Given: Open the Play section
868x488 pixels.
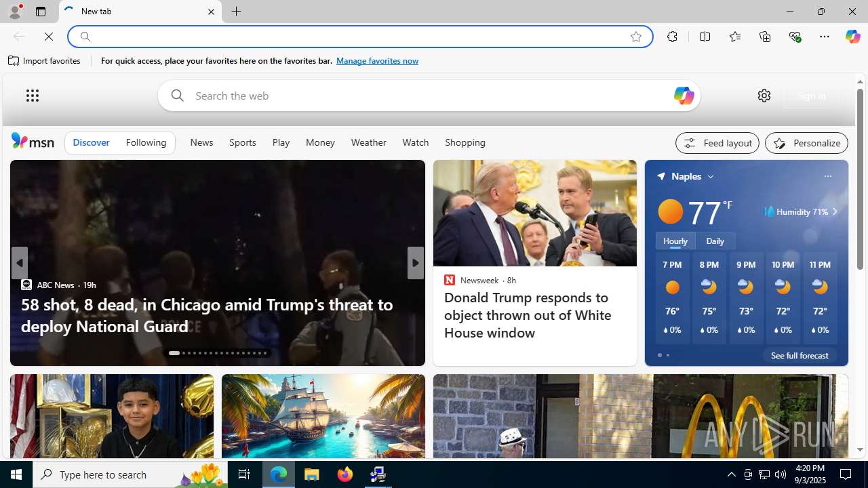Looking at the screenshot, I should 281,142.
